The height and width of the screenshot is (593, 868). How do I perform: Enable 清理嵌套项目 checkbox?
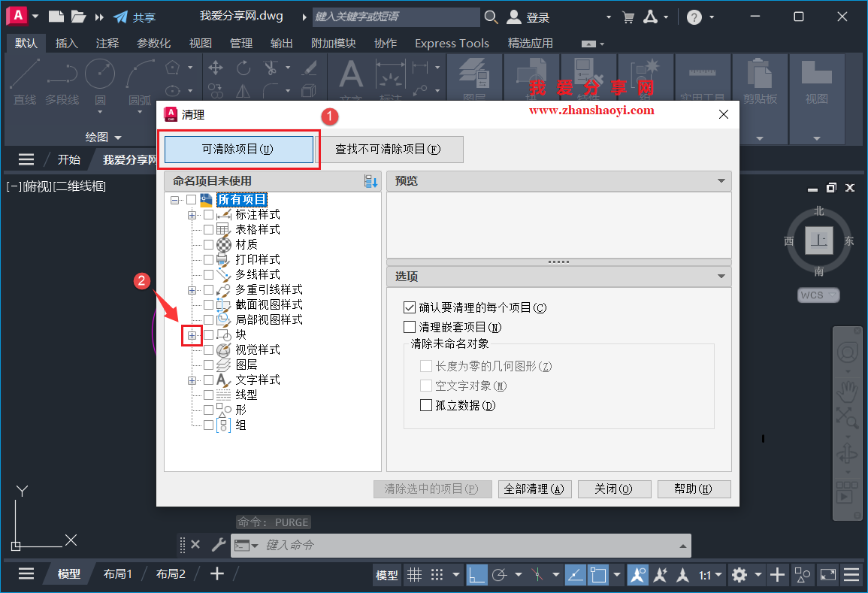pyautogui.click(x=410, y=327)
